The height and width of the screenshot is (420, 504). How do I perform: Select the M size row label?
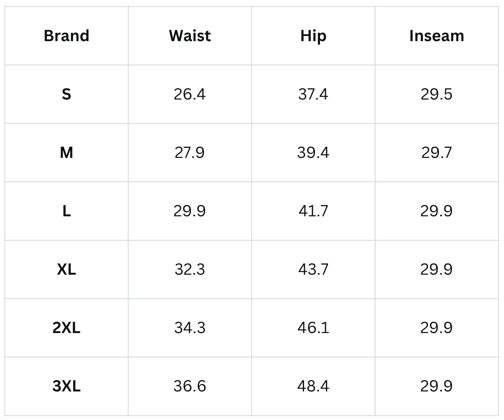point(66,152)
